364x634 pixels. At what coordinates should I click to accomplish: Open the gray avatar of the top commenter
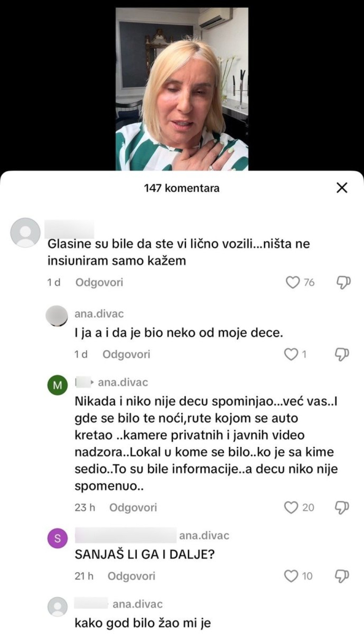coord(25,233)
